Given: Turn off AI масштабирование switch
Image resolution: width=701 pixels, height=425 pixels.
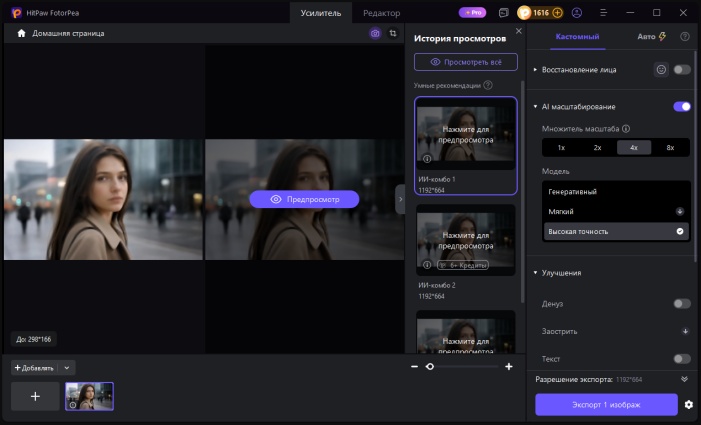Looking at the screenshot, I should [x=682, y=107].
